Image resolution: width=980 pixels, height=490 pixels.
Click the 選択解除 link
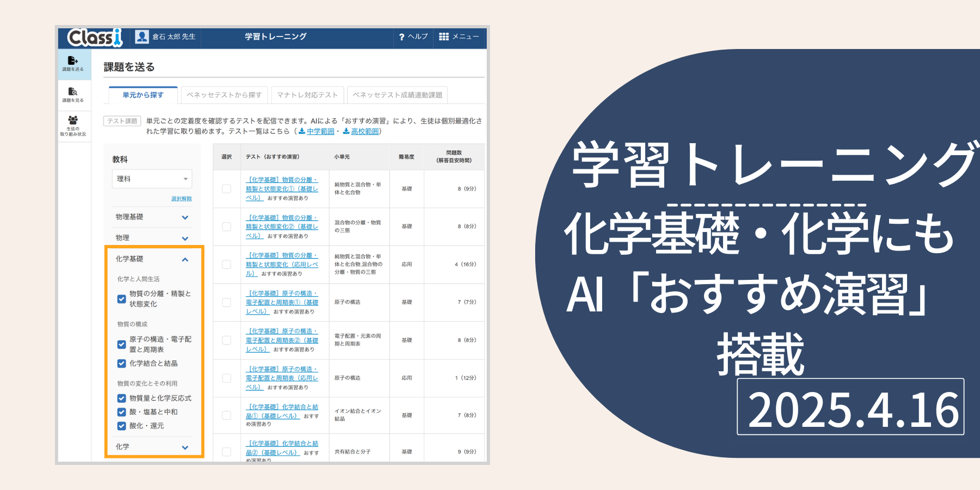(181, 199)
